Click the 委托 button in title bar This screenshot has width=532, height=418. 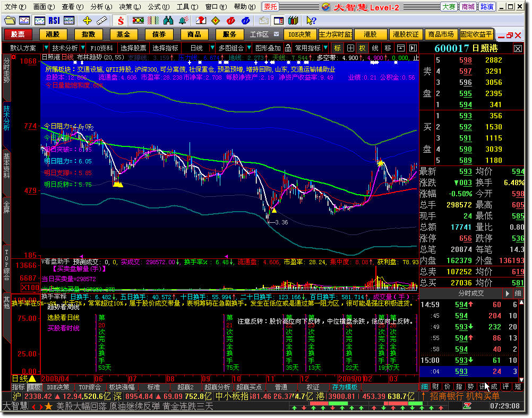point(270,7)
